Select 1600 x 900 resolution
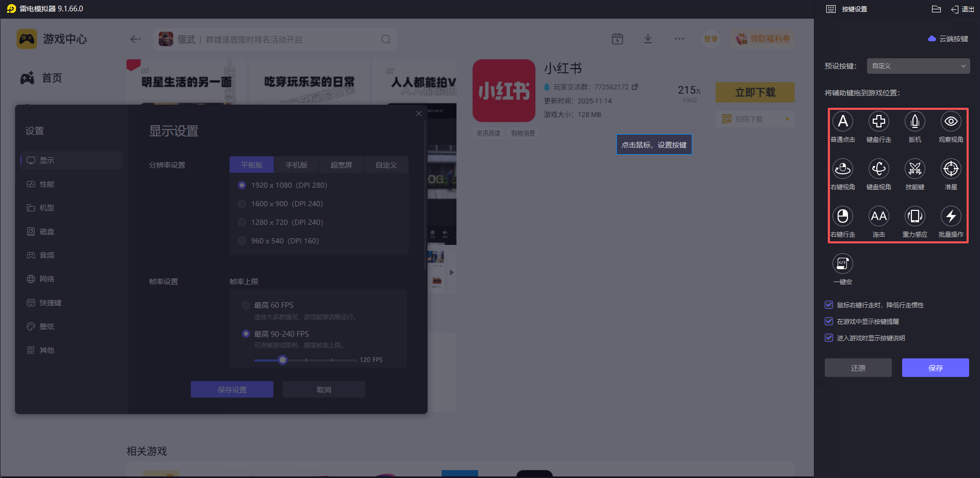The image size is (980, 478). click(242, 204)
